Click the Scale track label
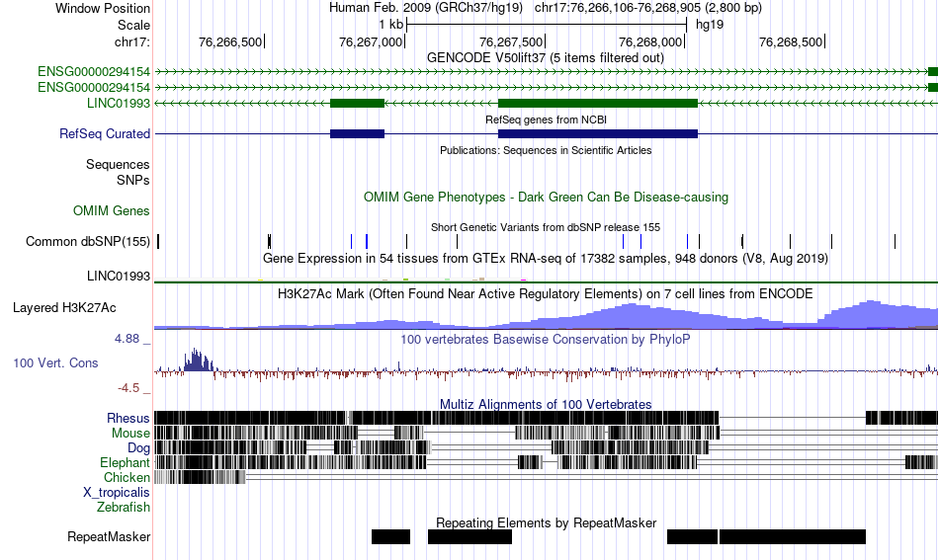Viewport: 939px width, 560px height. tap(133, 25)
